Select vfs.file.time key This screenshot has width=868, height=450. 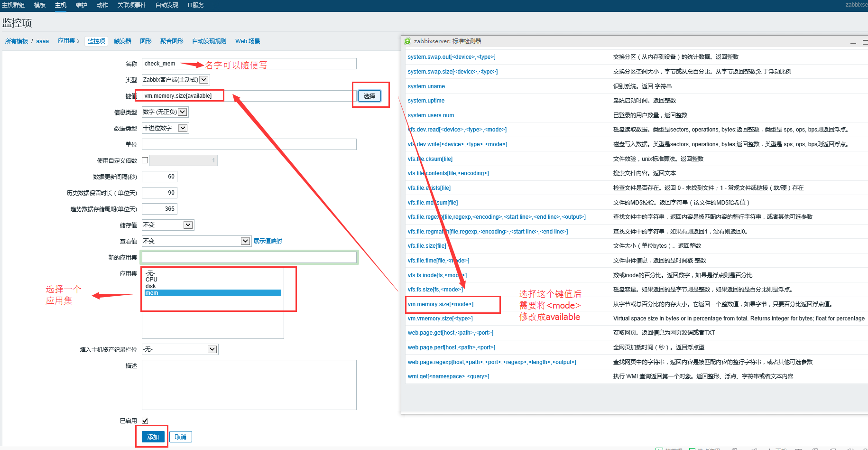coord(438,261)
